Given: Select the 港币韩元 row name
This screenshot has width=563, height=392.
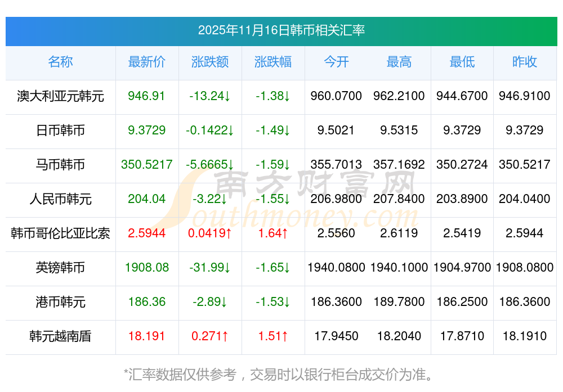Looking at the screenshot, I should (60, 302).
